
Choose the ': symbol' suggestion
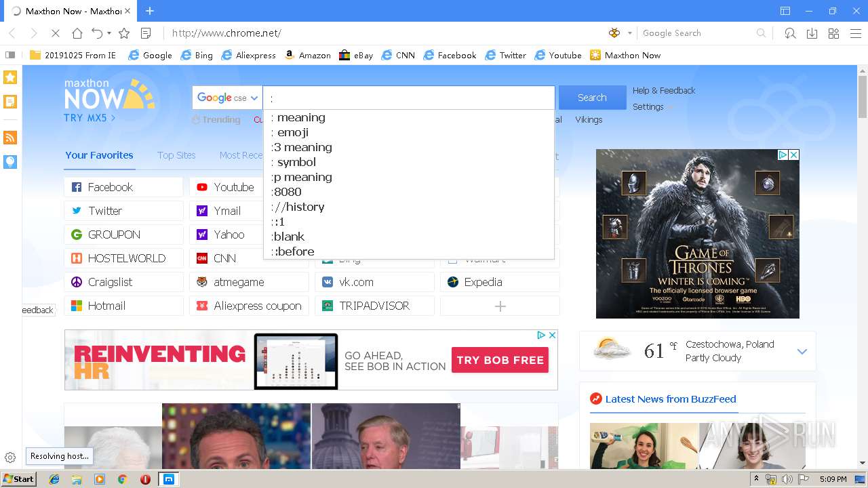(409, 162)
